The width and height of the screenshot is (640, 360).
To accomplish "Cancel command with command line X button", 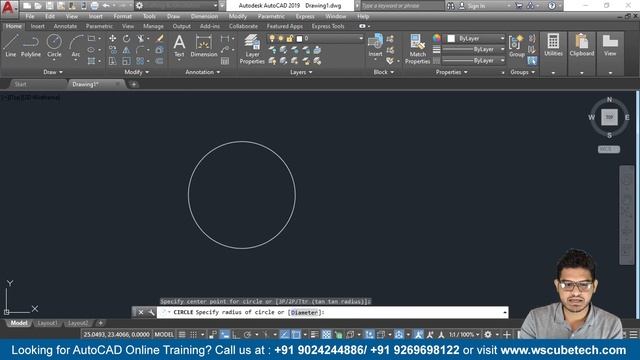I will pos(140,312).
